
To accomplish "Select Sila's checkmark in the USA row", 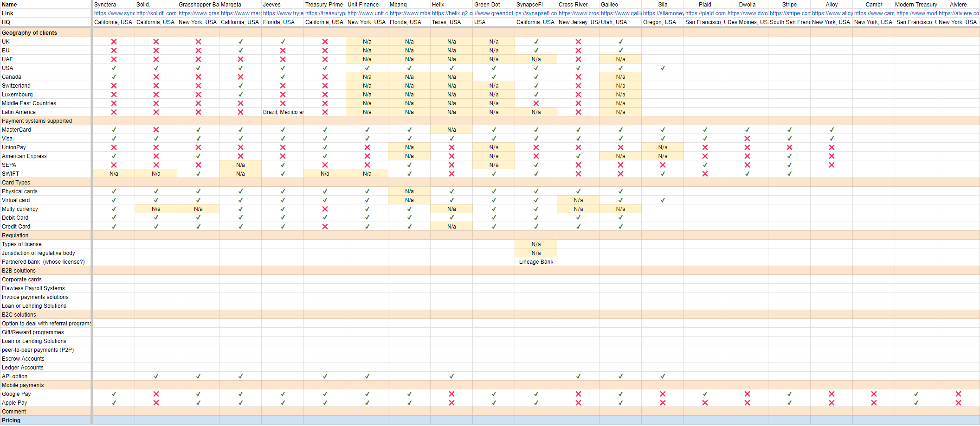I will coord(663,68).
